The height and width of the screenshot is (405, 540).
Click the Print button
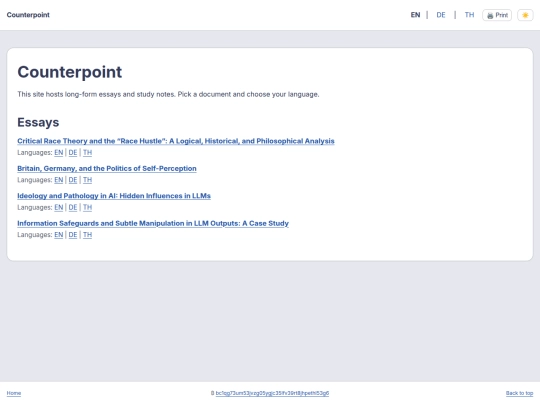(x=497, y=15)
